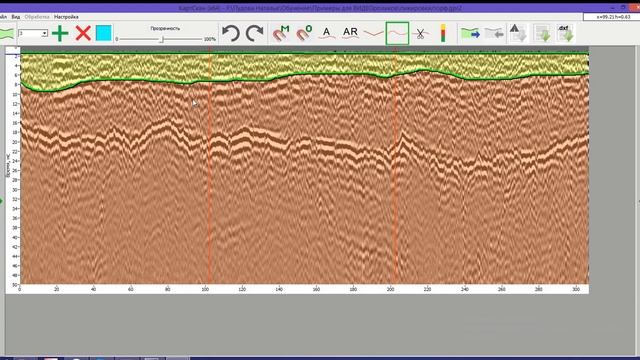Select the AR auto-trace tool
640x360 pixels.
pos(350,33)
